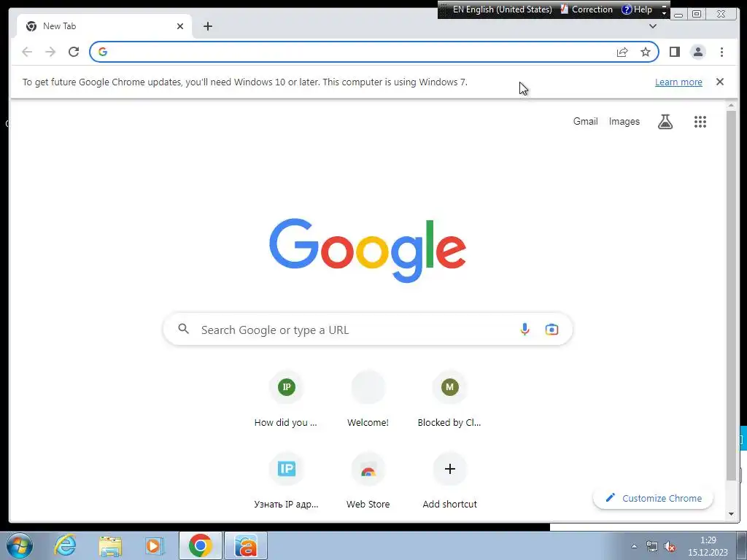This screenshot has width=747, height=560.
Task: Click the scrollbar down arrow
Action: point(731,514)
